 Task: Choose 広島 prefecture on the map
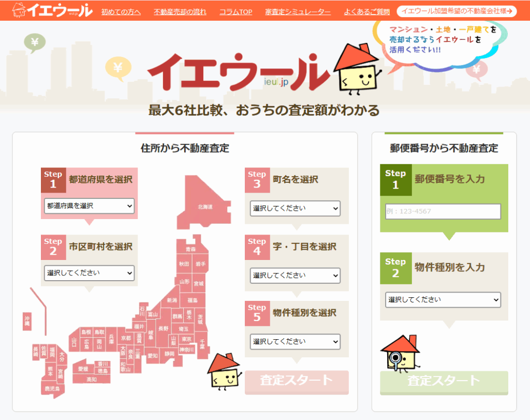tap(87, 344)
